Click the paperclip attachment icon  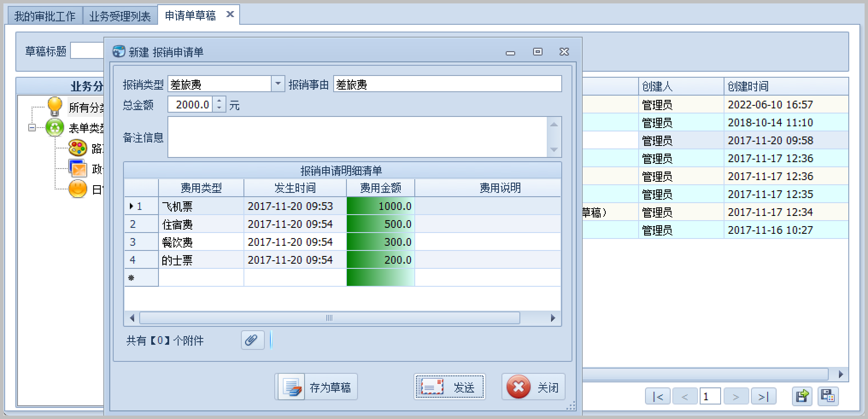coord(252,340)
